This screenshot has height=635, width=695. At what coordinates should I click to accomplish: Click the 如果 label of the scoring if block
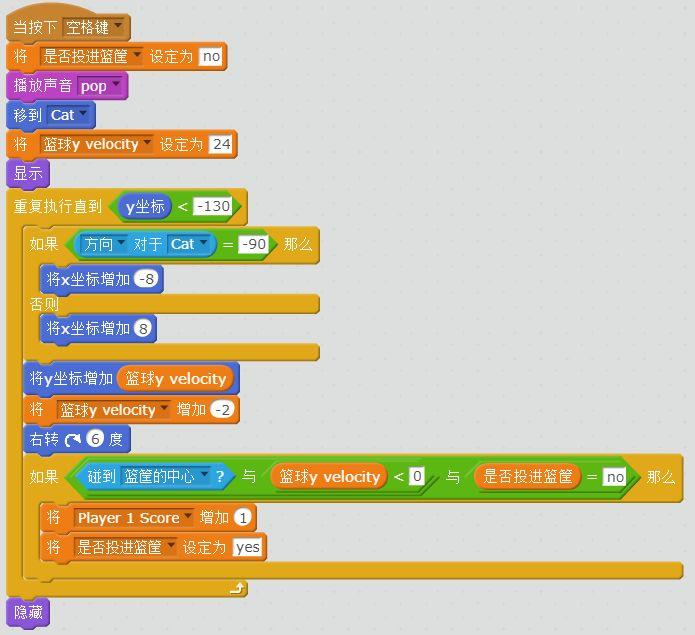(44, 477)
